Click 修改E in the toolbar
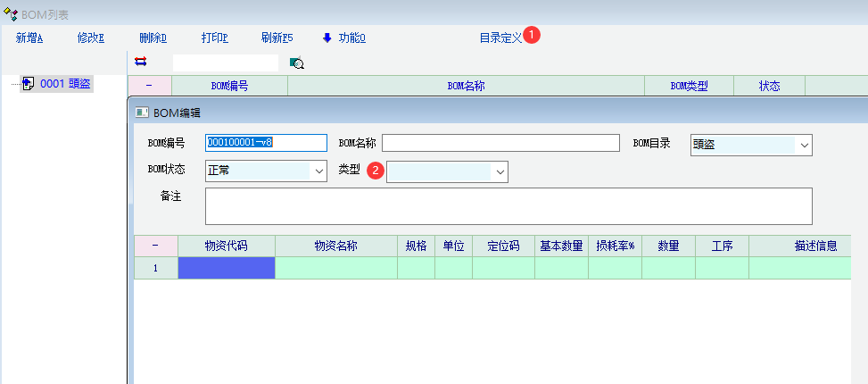The image size is (868, 384). (x=91, y=38)
